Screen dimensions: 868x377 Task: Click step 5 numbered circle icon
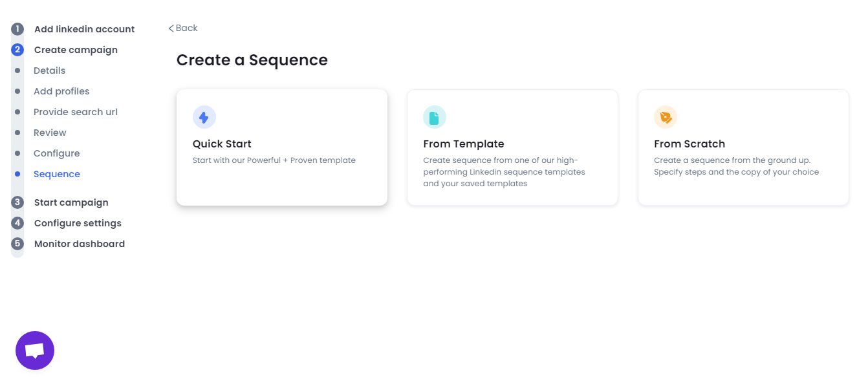[x=17, y=244]
